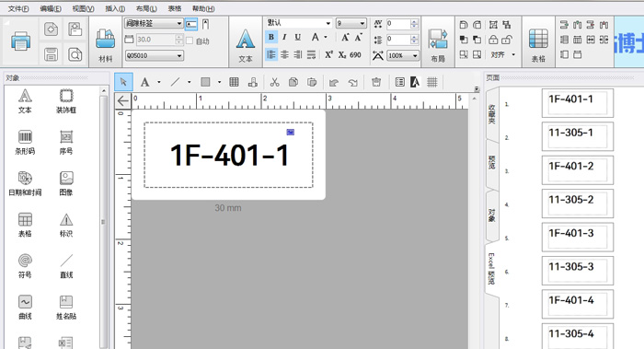Choose the image (图像) object tool
This screenshot has width=644, height=349.
(66, 183)
